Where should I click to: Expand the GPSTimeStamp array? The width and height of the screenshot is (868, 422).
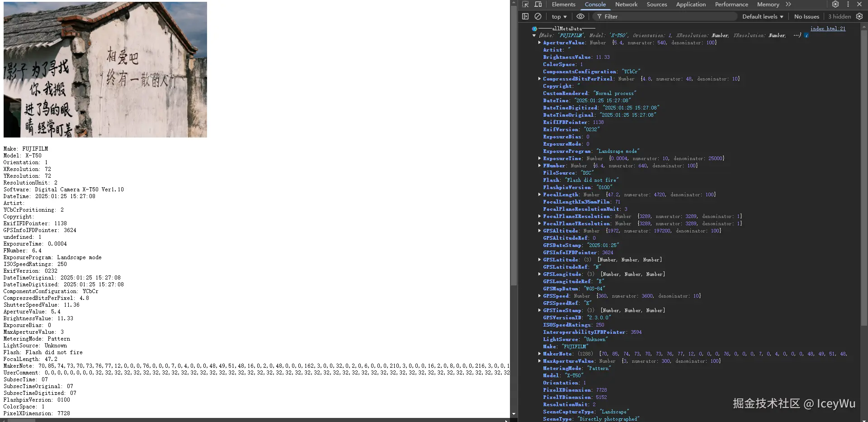point(539,310)
